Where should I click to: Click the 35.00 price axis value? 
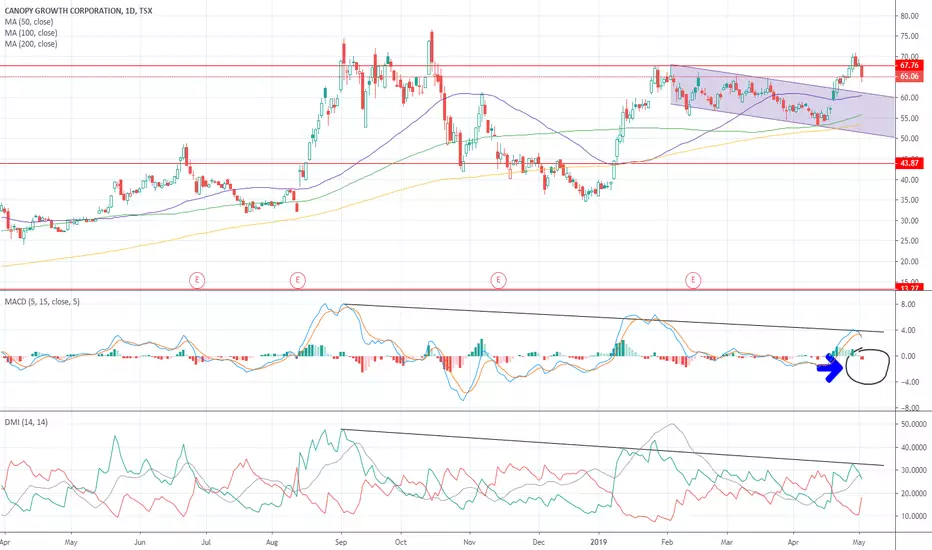[x=909, y=200]
